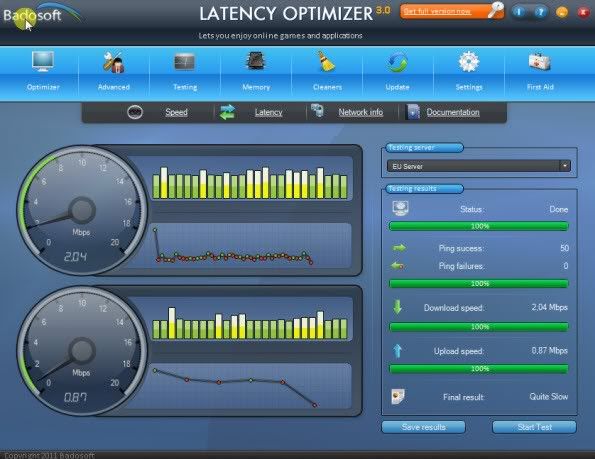This screenshot has height=459, width=595.
Task: Click the Documentation book icon
Action: coord(413,112)
